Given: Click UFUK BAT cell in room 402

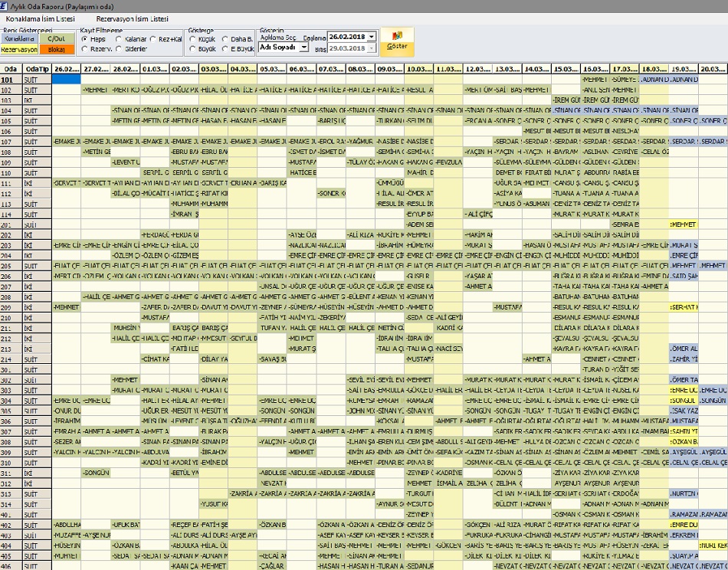Looking at the screenshot, I should (126, 525).
